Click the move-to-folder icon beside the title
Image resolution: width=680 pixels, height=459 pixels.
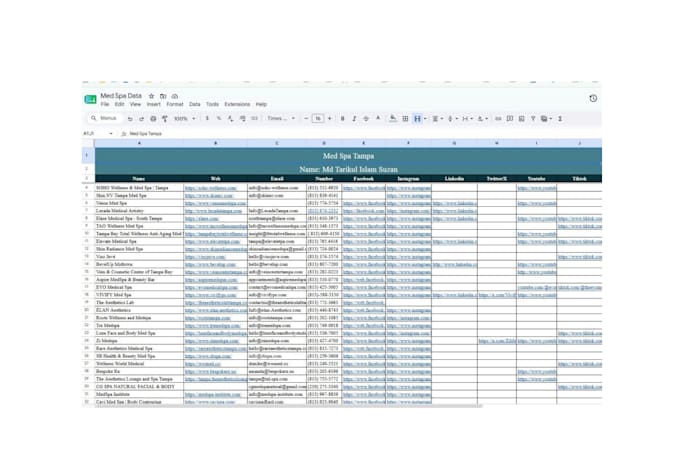point(163,96)
